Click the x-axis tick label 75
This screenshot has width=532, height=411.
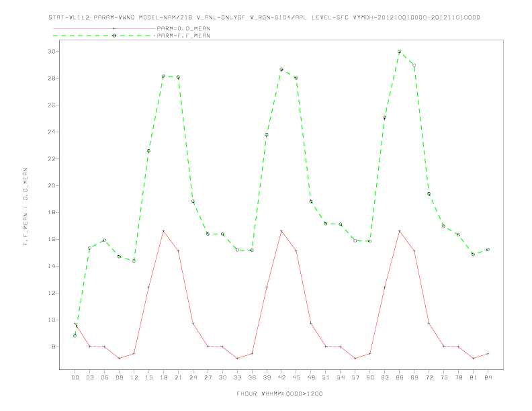click(444, 377)
